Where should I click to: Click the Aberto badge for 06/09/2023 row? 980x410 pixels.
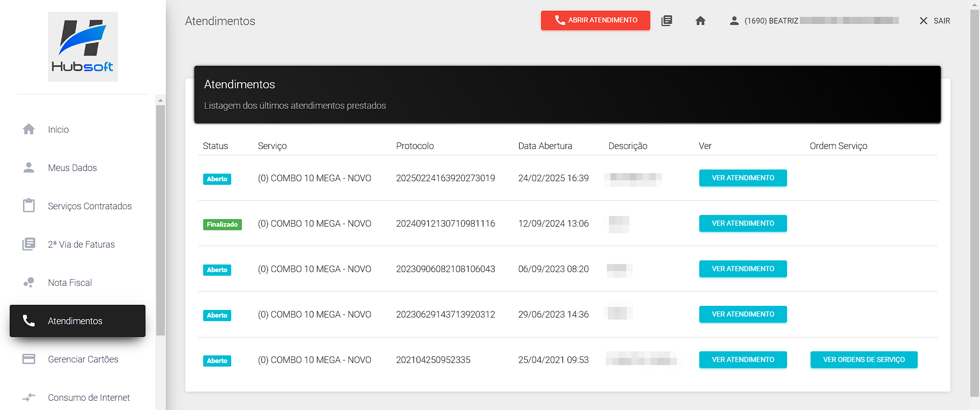[217, 270]
